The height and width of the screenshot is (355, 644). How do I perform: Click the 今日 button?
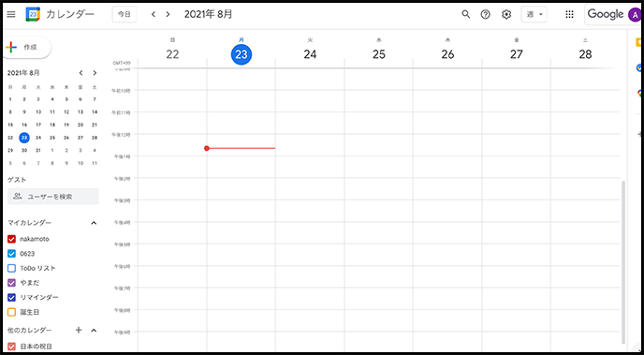[x=124, y=14]
